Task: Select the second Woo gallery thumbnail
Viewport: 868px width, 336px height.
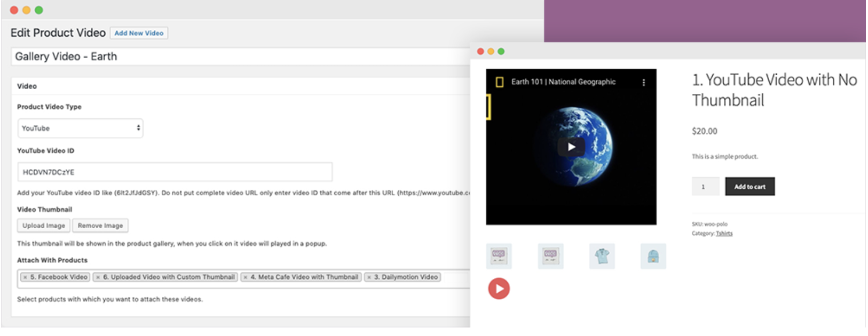Action: click(x=550, y=257)
